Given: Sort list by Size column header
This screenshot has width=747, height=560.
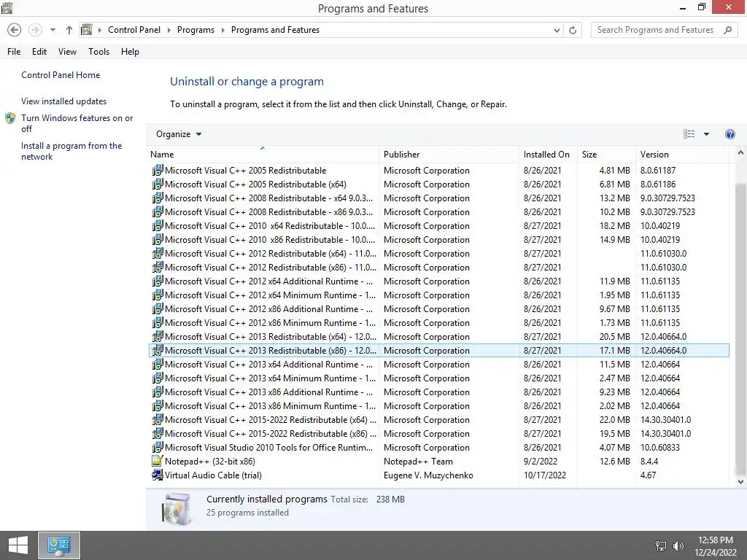Looking at the screenshot, I should pyautogui.click(x=606, y=155).
